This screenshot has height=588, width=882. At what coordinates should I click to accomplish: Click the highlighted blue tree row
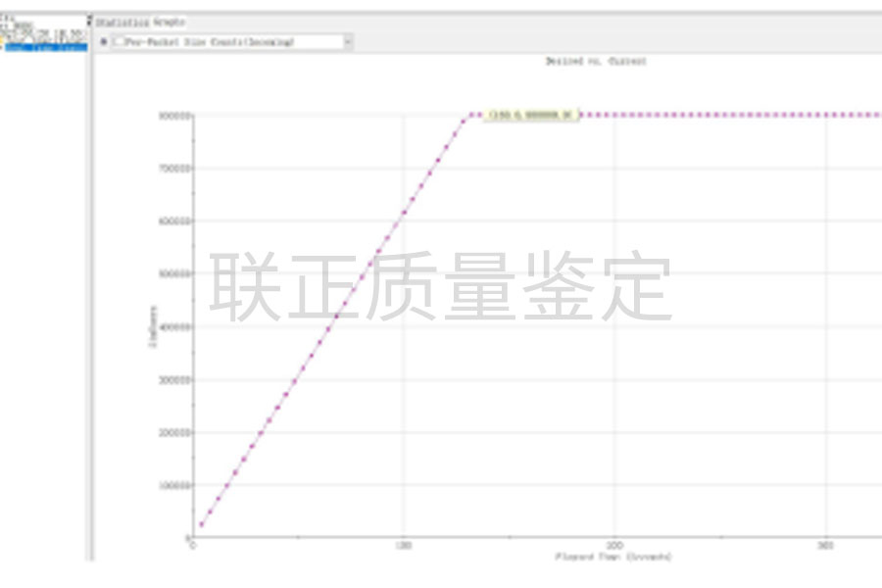pos(45,47)
